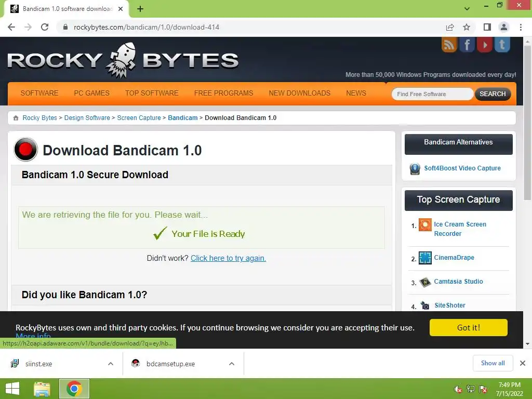Open the Windows Start button

pyautogui.click(x=12, y=389)
